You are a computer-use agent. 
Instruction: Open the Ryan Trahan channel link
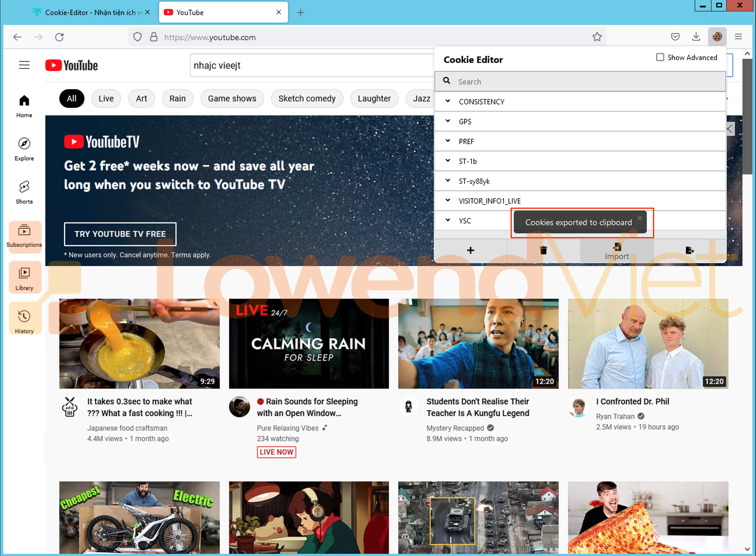[x=615, y=416]
